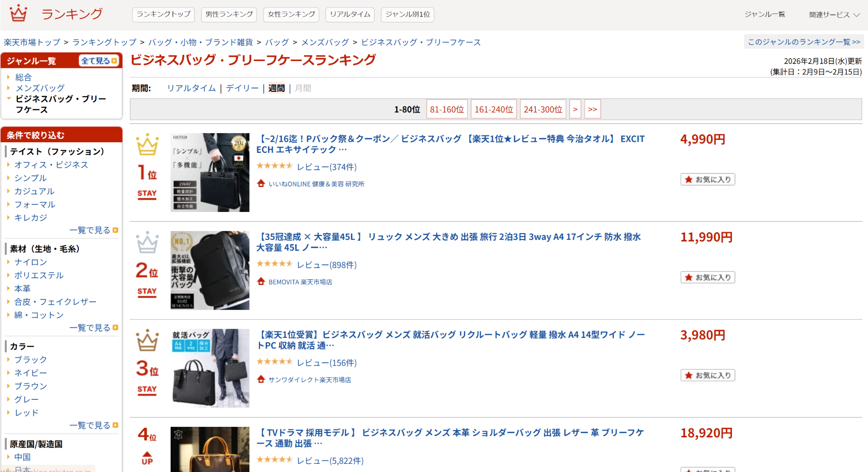This screenshot has width=868, height=472.
Task: Open 【TVドラマ 採用モデル】 bag title link
Action: [450, 438]
